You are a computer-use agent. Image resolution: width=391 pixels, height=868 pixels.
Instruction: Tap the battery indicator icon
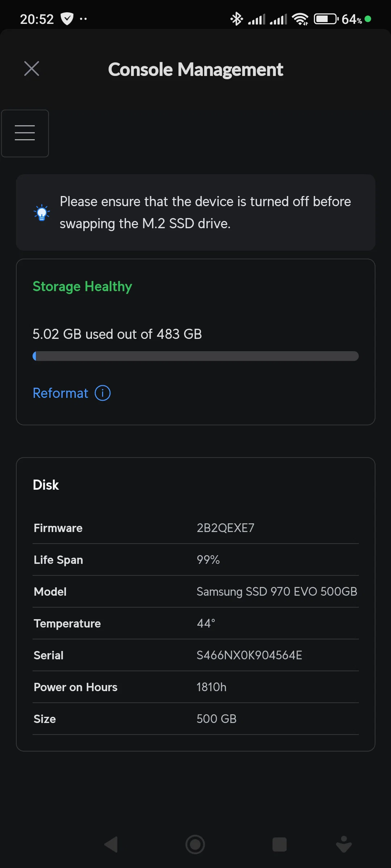coord(325,19)
